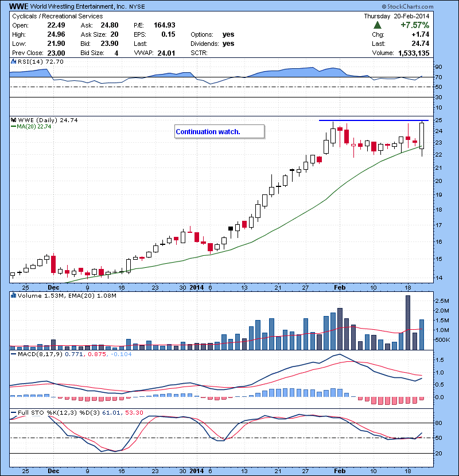Click the tallest volume bar near Feb 18
The height and width of the screenshot is (476, 459).
pyautogui.click(x=408, y=322)
